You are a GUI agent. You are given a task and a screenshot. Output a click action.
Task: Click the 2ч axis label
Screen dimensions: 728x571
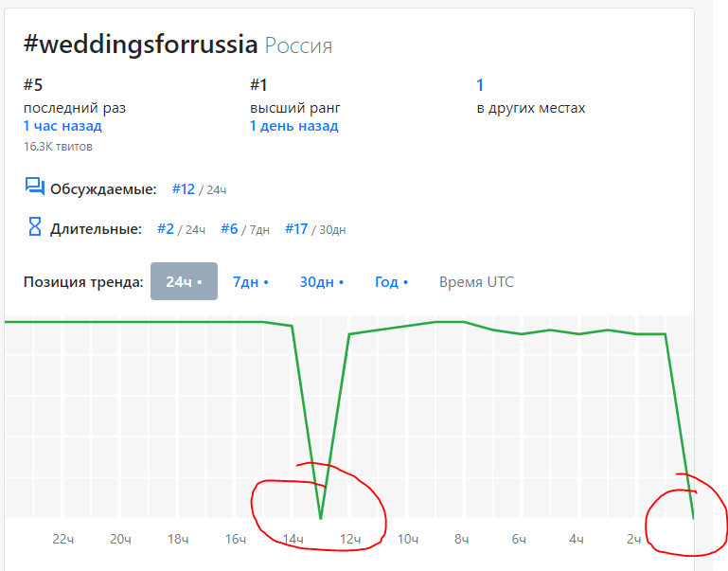633,539
